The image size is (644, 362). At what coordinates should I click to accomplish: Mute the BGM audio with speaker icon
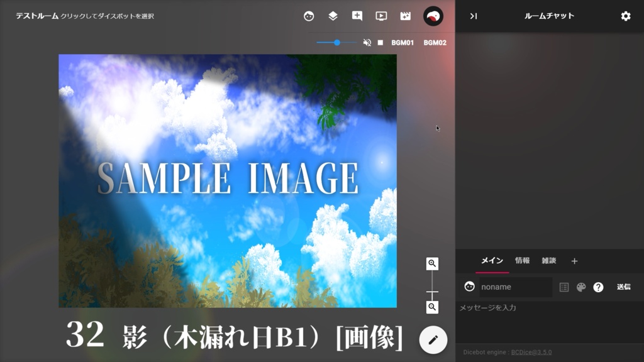click(x=367, y=43)
